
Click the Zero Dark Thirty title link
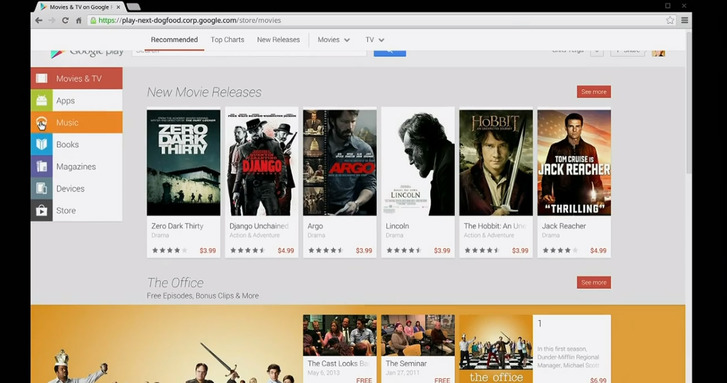[177, 226]
